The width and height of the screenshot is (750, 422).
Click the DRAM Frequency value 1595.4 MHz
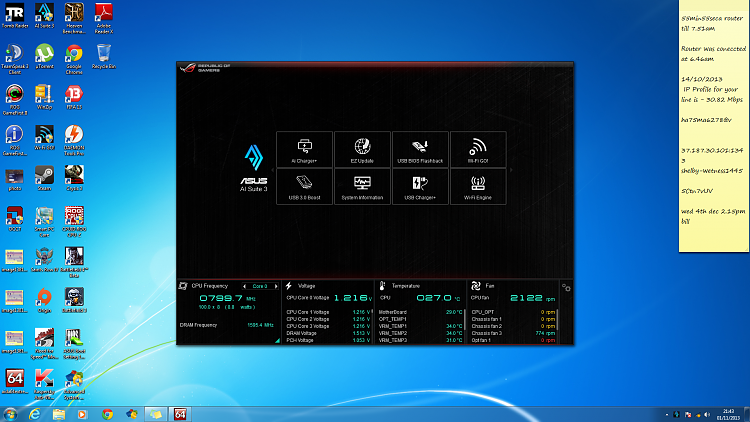click(x=260, y=325)
